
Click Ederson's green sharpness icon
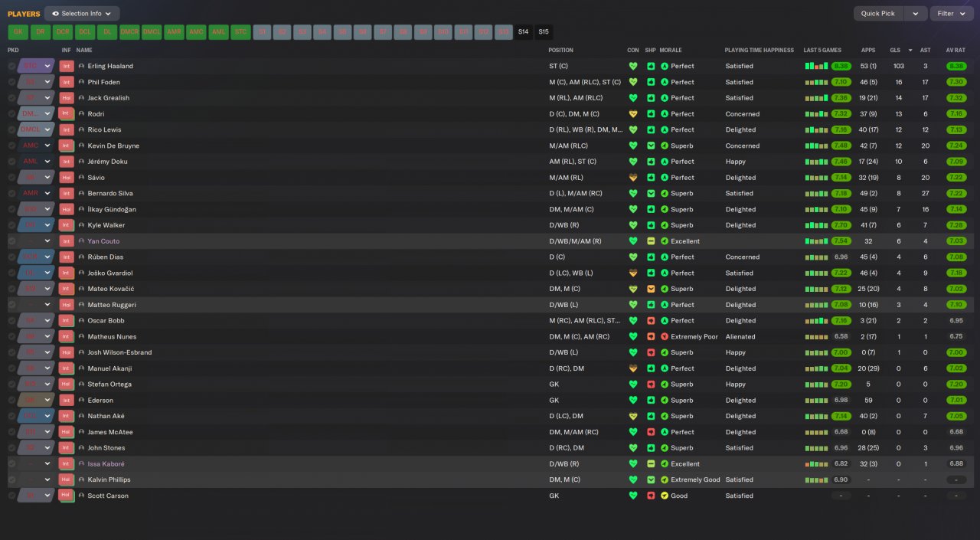[x=651, y=400]
